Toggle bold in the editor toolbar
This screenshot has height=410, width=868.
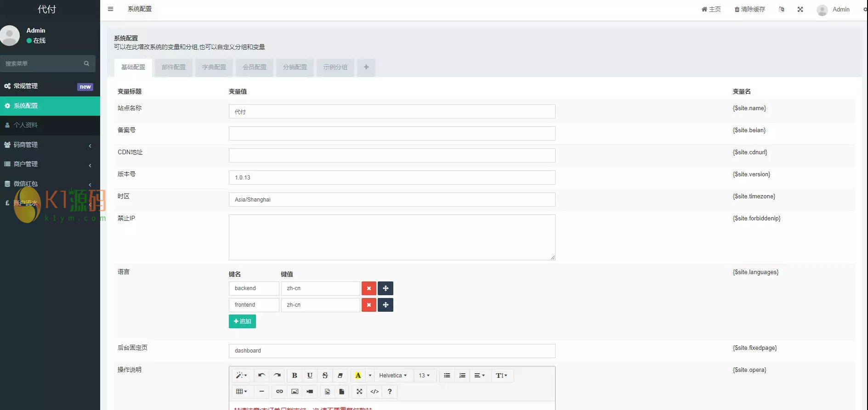click(x=295, y=376)
